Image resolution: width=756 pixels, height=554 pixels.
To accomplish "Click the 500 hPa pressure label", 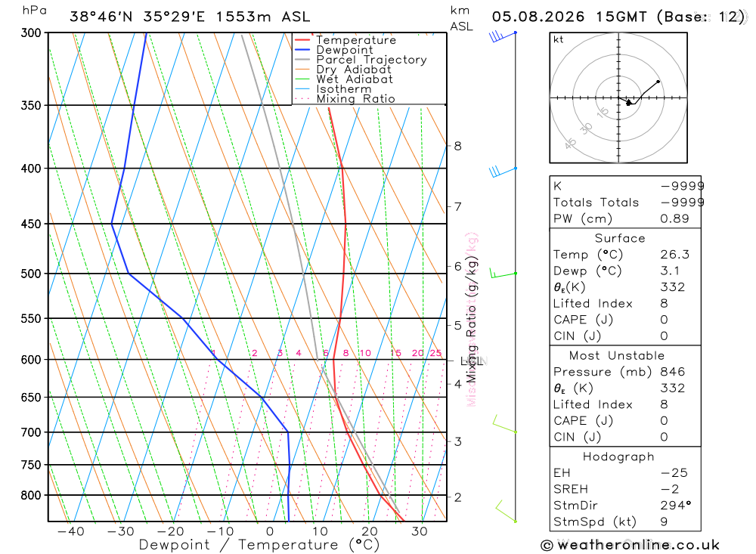I will (31, 274).
